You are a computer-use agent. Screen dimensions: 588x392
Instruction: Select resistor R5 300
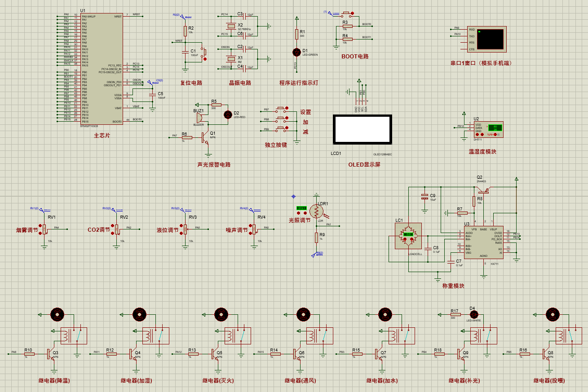point(216,105)
